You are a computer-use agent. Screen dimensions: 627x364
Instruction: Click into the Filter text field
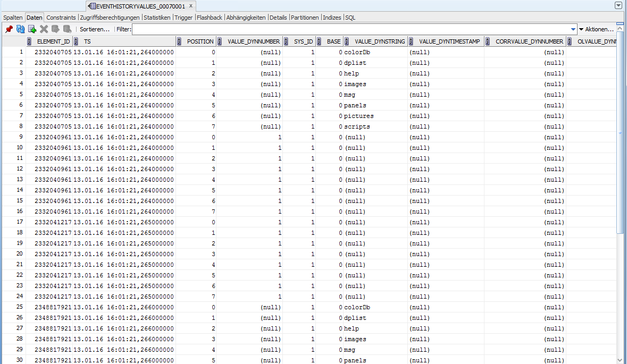(351, 29)
